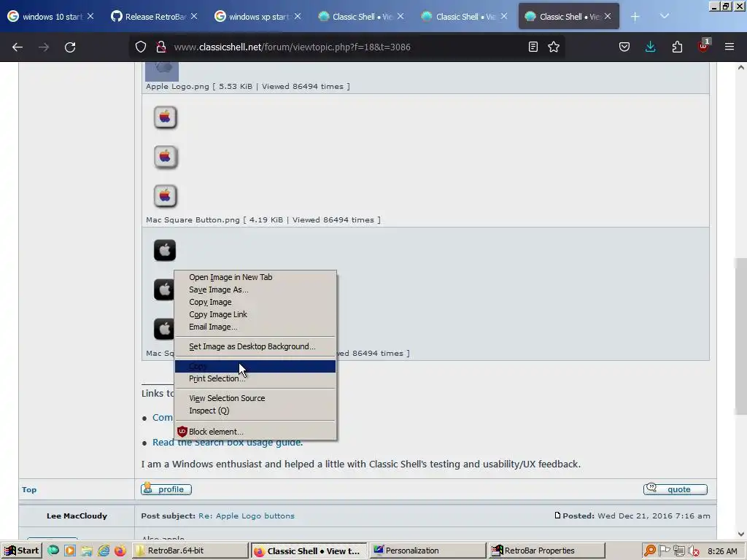Launch Firefox quick-launch icon

pos(120,551)
